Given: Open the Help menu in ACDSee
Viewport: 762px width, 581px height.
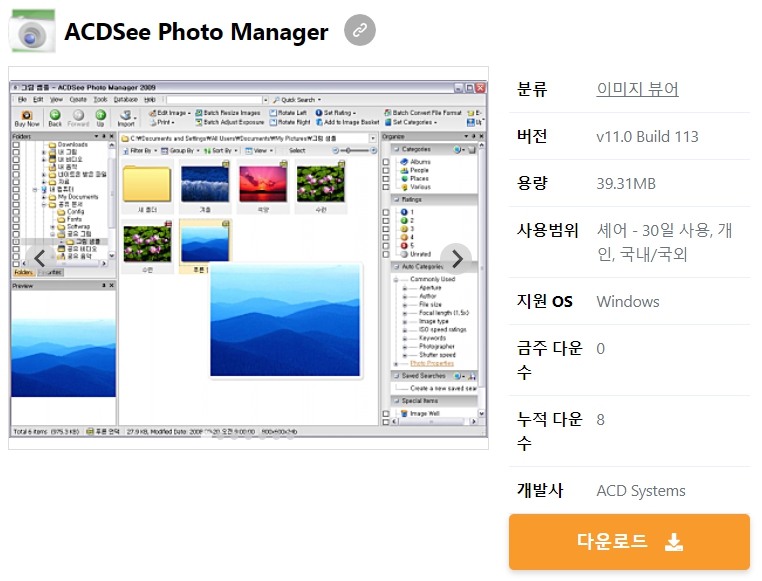Looking at the screenshot, I should pyautogui.click(x=150, y=100).
